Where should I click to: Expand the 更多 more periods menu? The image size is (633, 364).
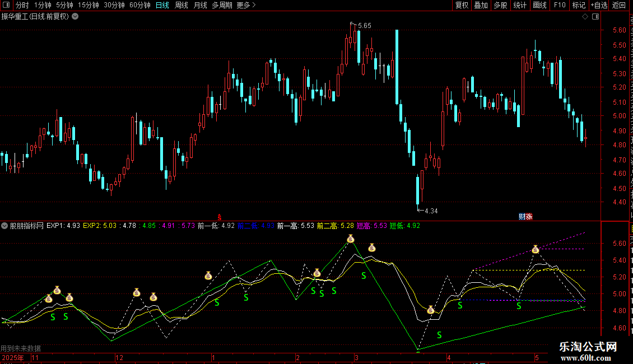click(246, 5)
